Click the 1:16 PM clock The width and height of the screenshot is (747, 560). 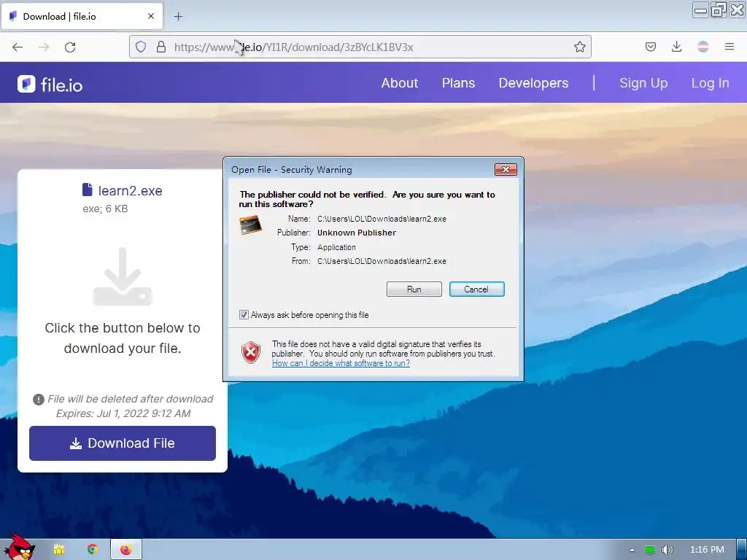click(706, 550)
